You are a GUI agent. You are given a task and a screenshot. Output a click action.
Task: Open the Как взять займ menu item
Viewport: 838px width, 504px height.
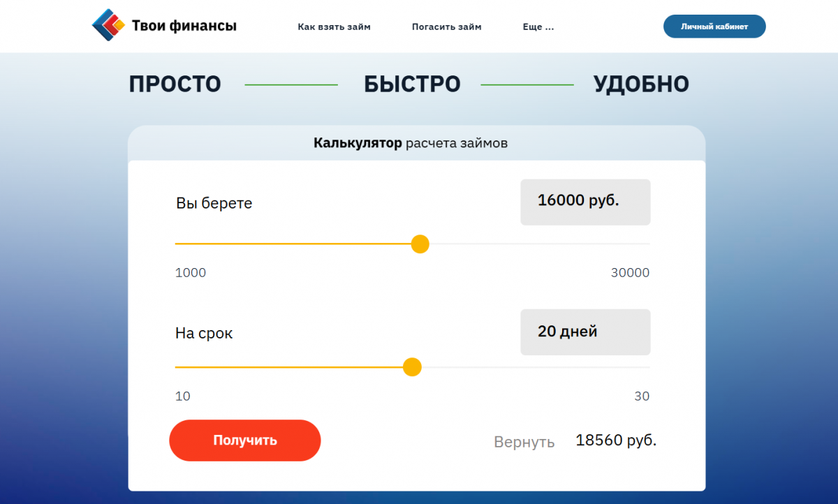coord(334,27)
